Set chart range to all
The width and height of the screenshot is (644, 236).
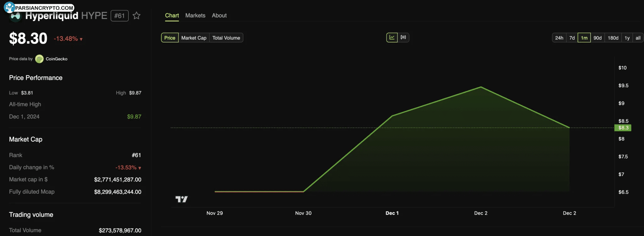tap(638, 38)
